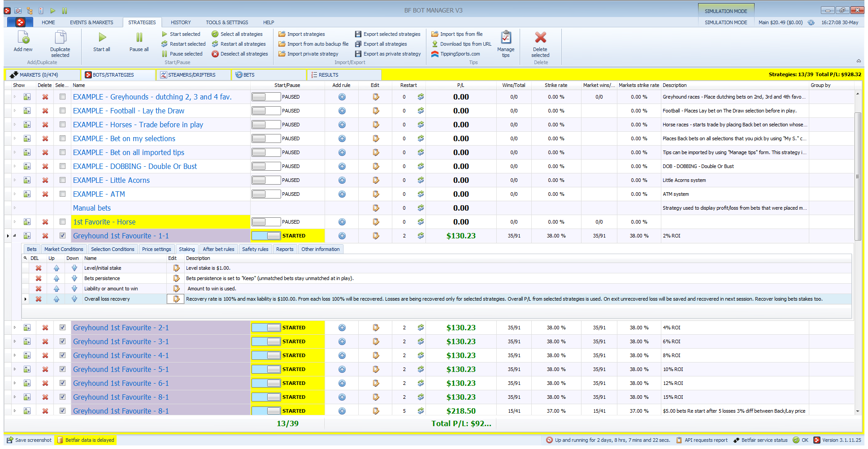Click delete X for EXAMPLE - ATM row

[x=45, y=194]
